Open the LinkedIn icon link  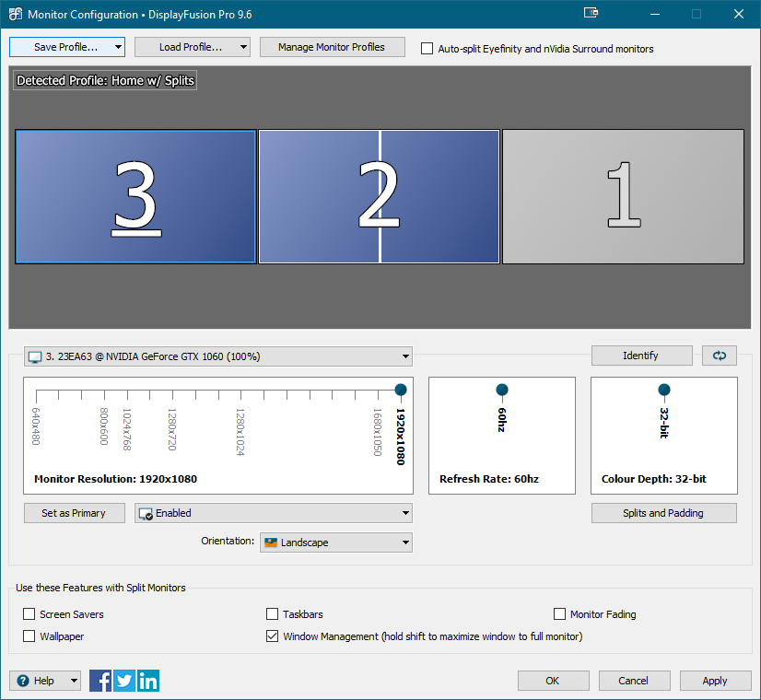click(x=148, y=681)
